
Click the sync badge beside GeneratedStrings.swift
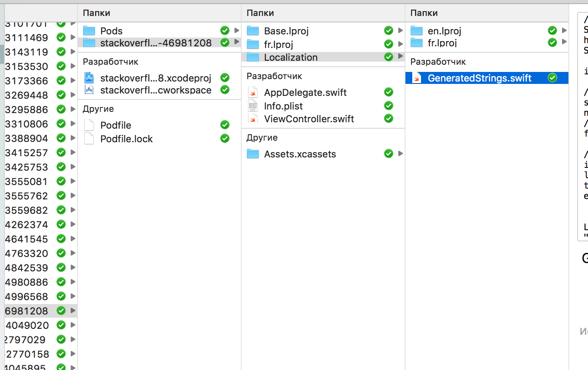[x=552, y=78]
